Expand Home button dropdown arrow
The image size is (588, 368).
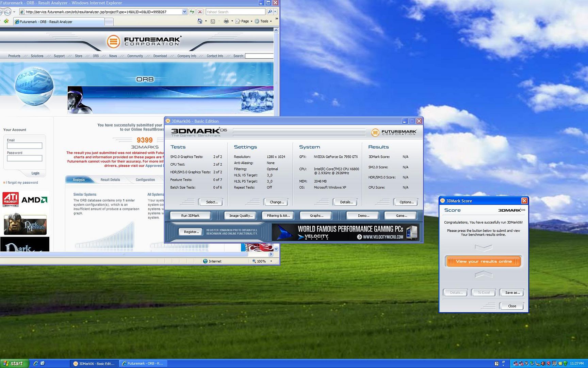pyautogui.click(x=206, y=21)
